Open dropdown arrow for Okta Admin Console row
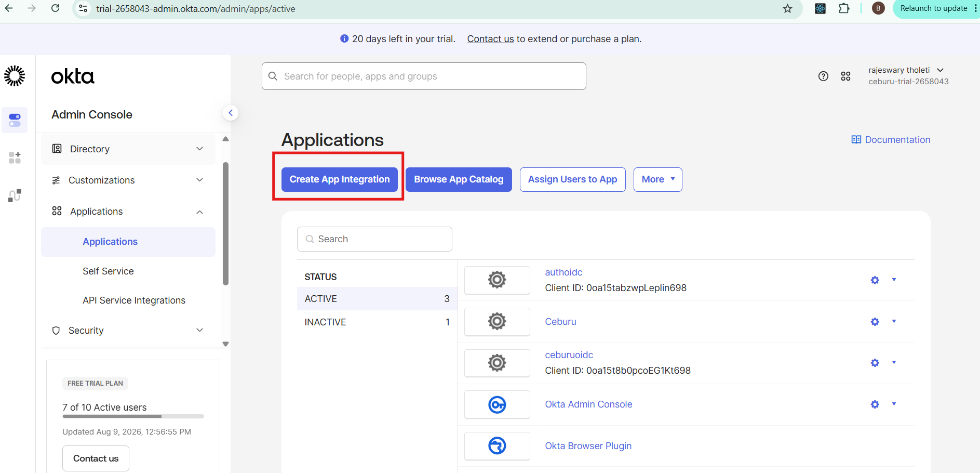This screenshot has height=473, width=980. pyautogui.click(x=894, y=404)
